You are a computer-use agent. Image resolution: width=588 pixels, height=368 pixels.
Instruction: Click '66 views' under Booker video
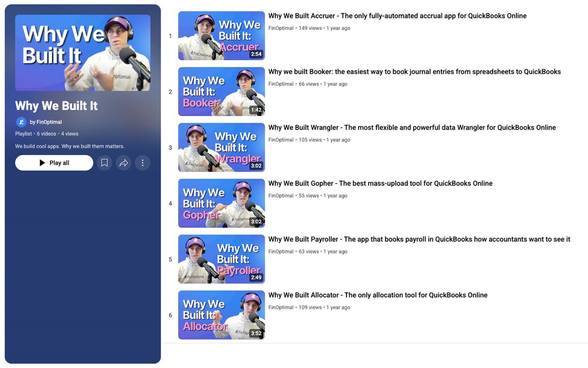pos(309,84)
